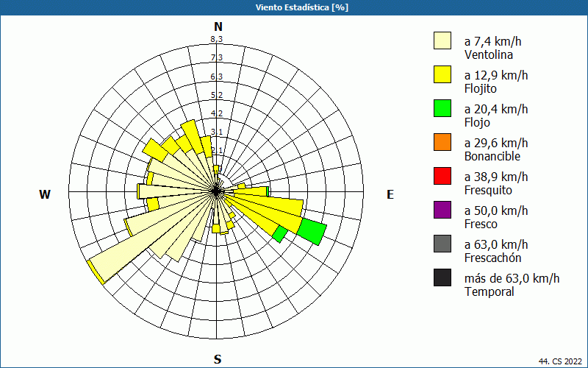Click the black center point of wind rose
The image size is (588, 368).
coord(216,191)
